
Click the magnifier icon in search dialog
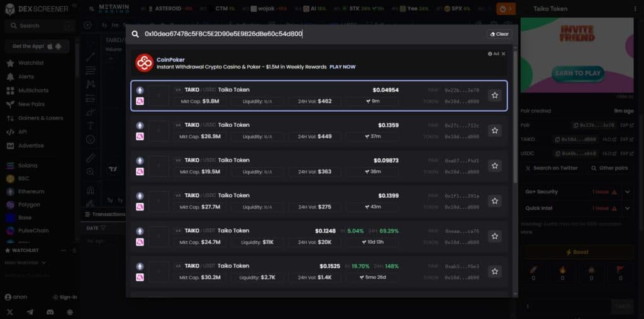(135, 34)
